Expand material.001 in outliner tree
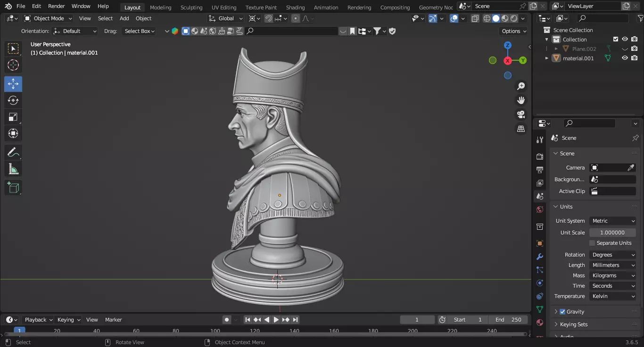The image size is (644, 347). tap(547, 58)
